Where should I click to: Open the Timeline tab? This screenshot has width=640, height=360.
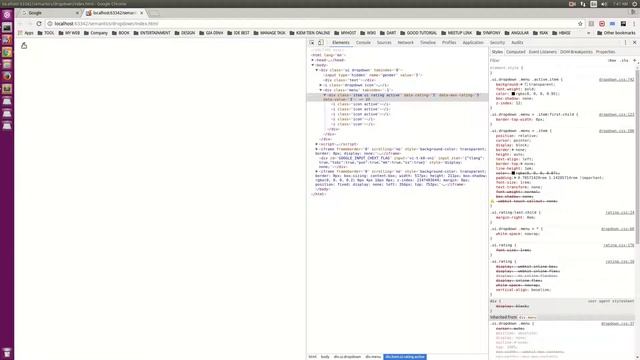[428, 42]
